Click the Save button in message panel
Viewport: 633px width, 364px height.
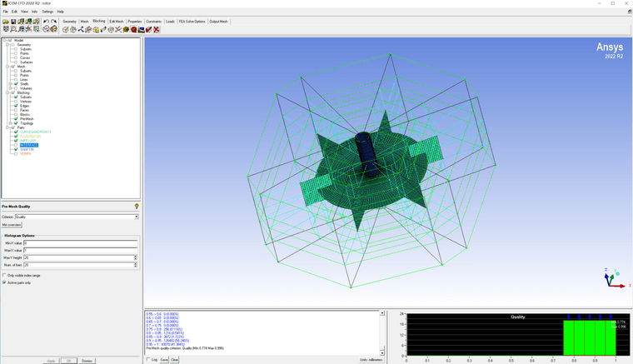(164, 360)
